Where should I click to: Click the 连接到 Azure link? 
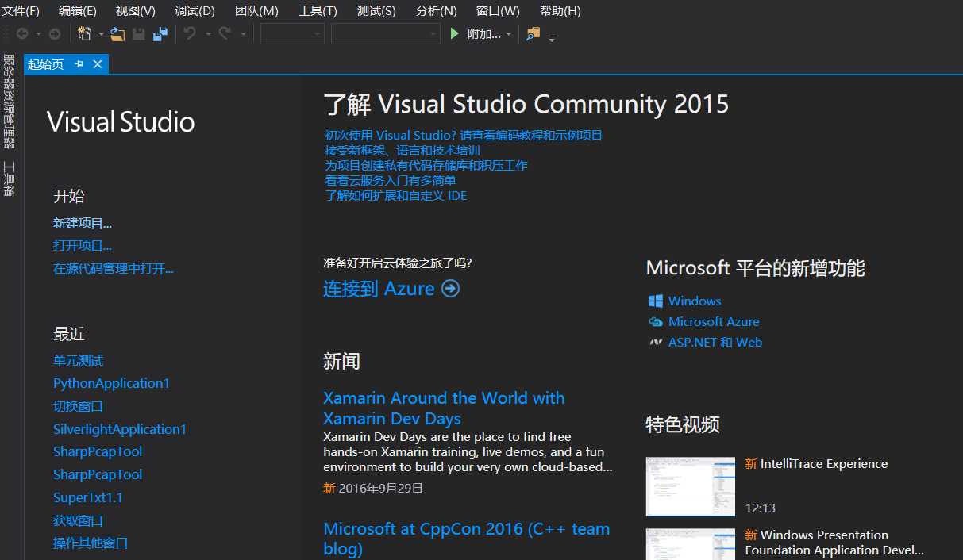379,289
